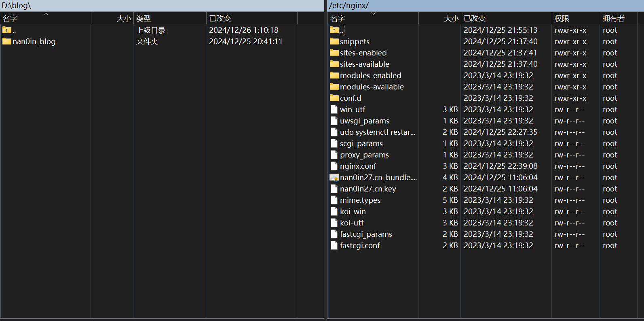Sort remote files by 拥有者 column

[x=613, y=18]
